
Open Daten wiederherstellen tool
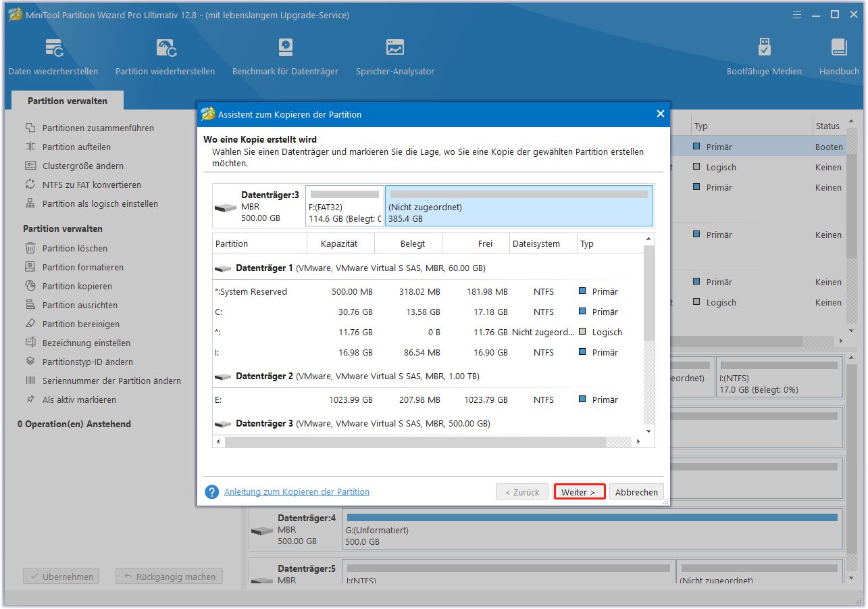point(53,57)
